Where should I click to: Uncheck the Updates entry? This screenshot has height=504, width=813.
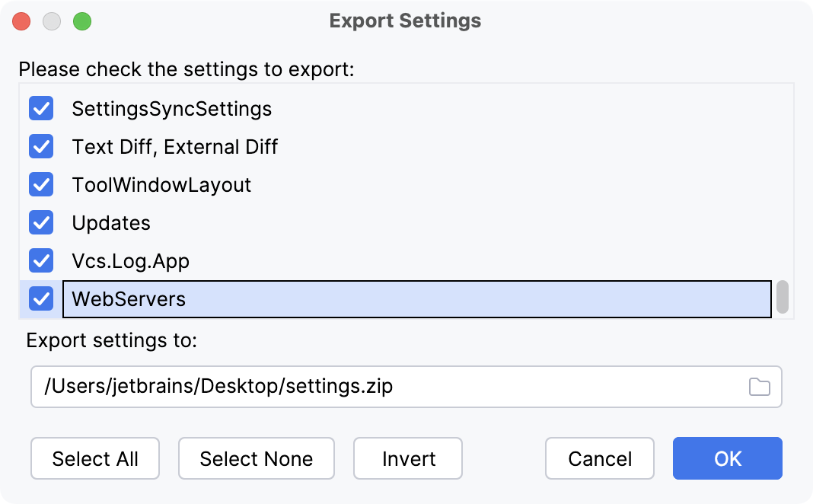[x=40, y=222]
